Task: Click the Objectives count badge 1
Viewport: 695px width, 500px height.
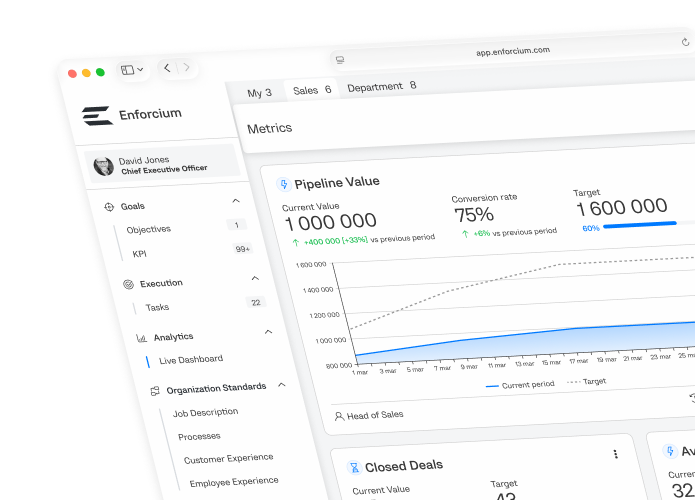Action: pos(236,225)
